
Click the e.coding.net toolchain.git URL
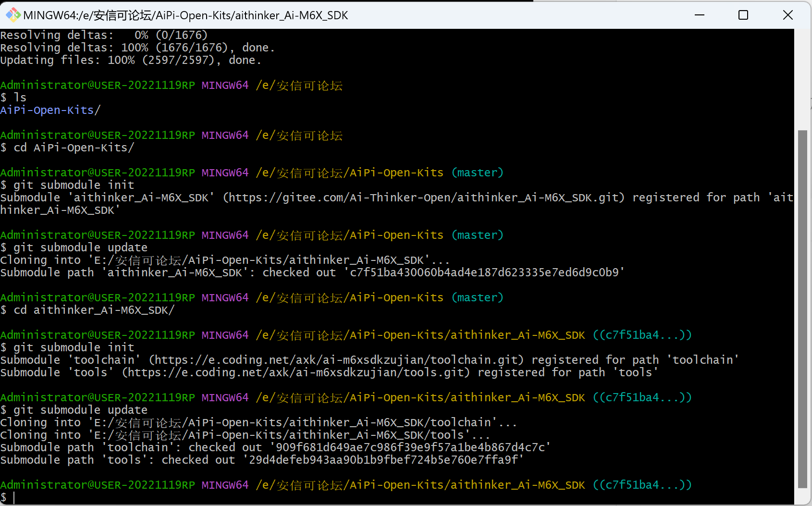[336, 360]
